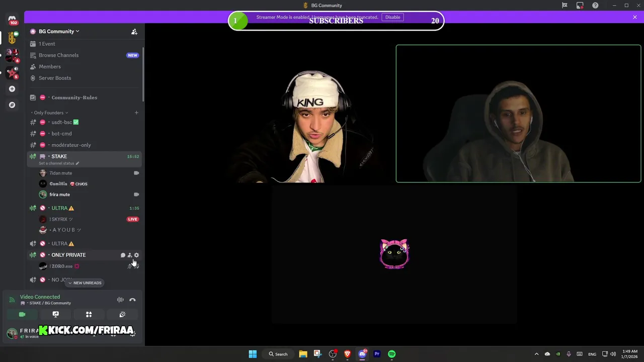Open the soundboard button
The image size is (644, 362).
[122, 314]
